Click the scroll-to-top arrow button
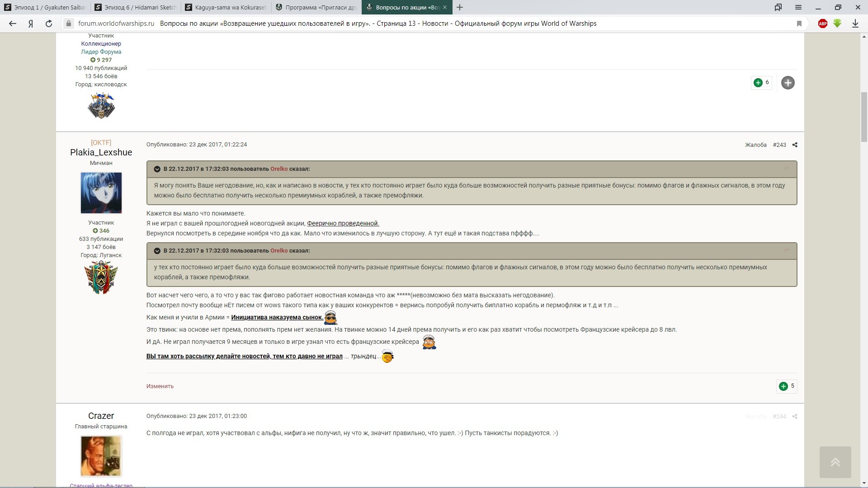Screen dimensions: 868x488 click(835, 462)
